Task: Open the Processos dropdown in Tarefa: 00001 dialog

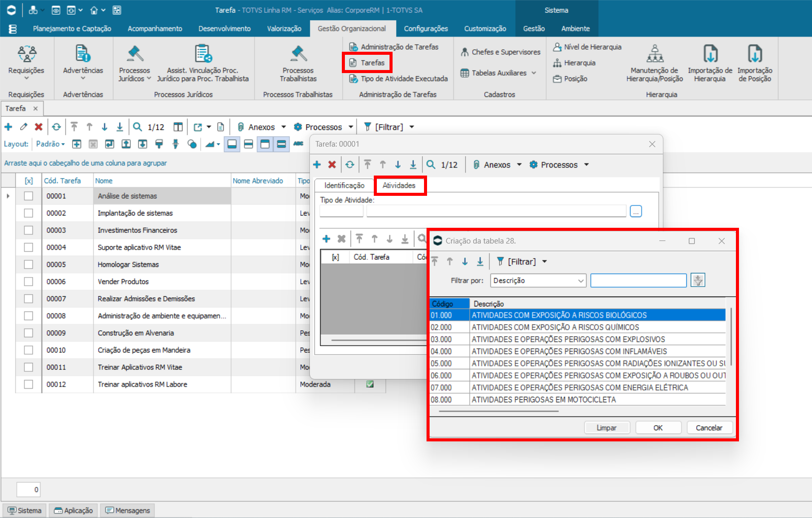Action: pos(587,164)
